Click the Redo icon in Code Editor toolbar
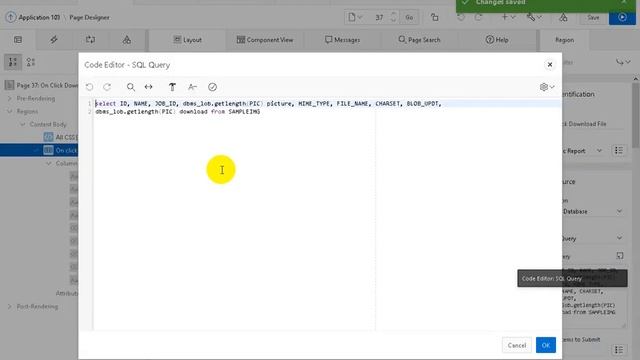This screenshot has width=640, height=360. click(x=107, y=87)
